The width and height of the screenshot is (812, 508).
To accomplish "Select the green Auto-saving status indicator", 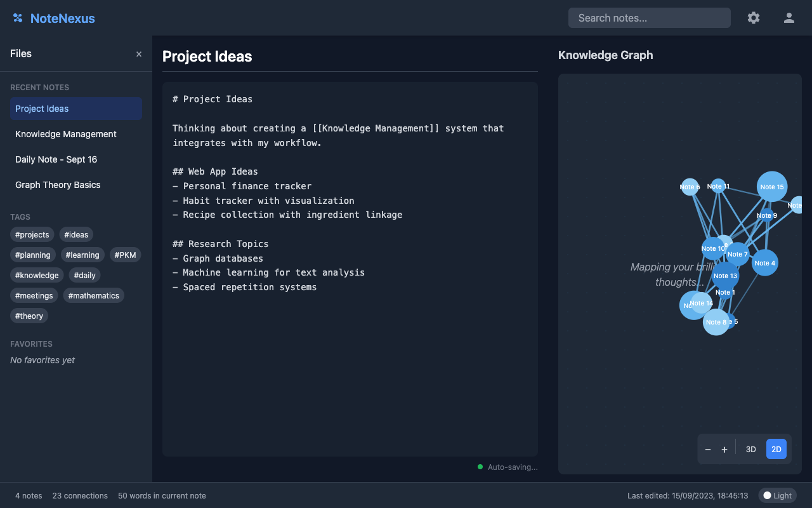I will [x=480, y=467].
